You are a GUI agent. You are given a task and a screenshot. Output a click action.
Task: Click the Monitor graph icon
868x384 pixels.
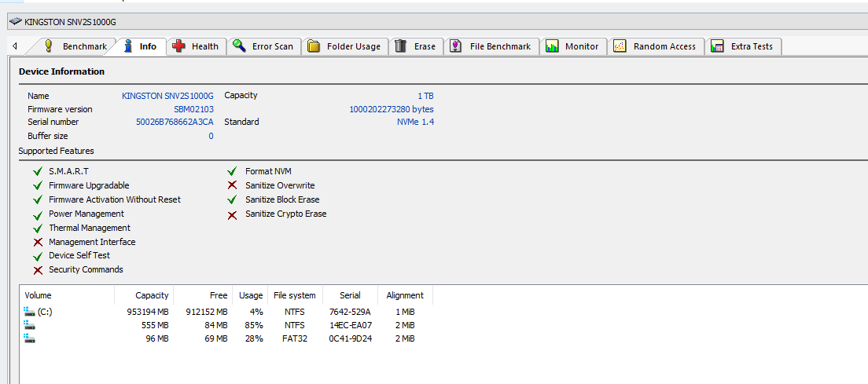pos(552,46)
